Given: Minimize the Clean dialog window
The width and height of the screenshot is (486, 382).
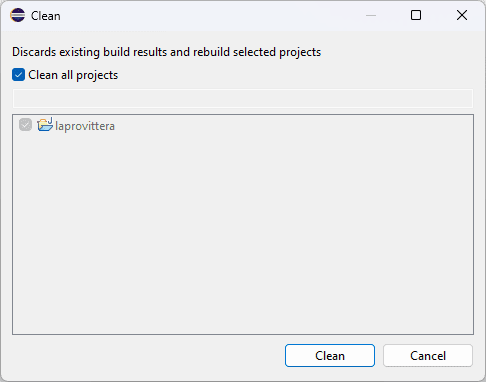Looking at the screenshot, I should click(x=371, y=15).
